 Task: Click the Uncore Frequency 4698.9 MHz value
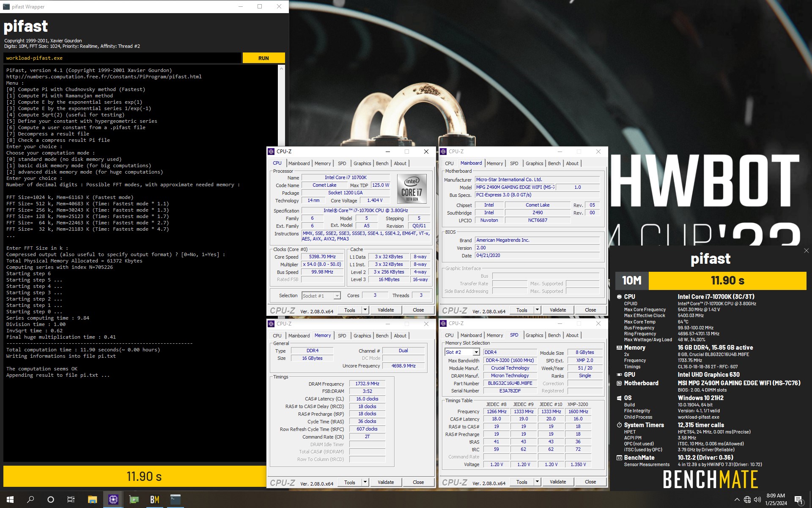[x=403, y=366]
